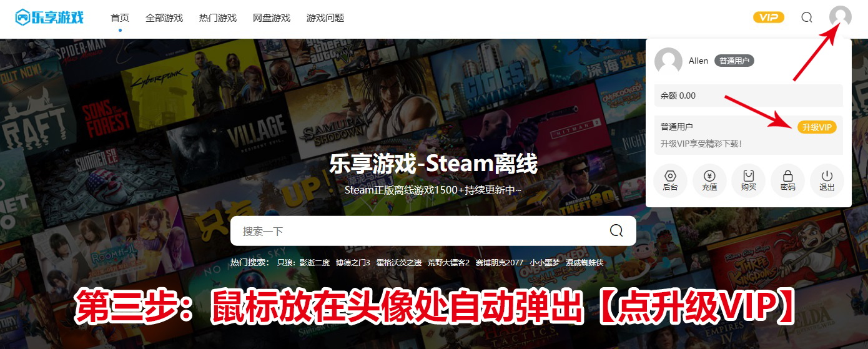Go to 热门游戏 in navigation
The image size is (868, 349).
pos(218,17)
